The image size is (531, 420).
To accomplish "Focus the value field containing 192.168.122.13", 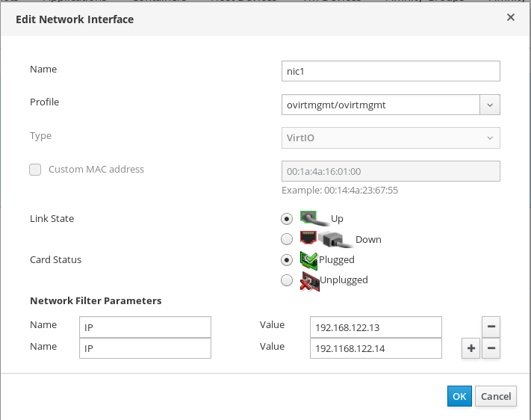I will 376,327.
